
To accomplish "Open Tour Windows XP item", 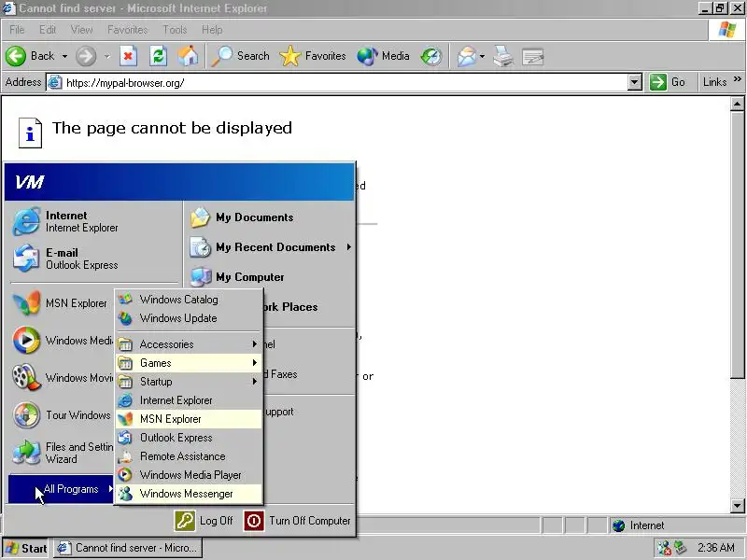I will tap(62, 415).
